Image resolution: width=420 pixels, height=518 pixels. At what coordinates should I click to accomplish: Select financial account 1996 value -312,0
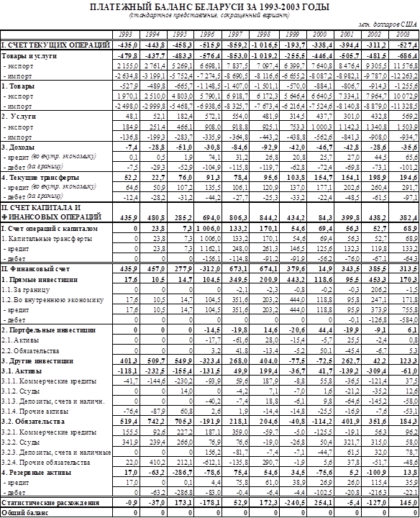pos(211,269)
